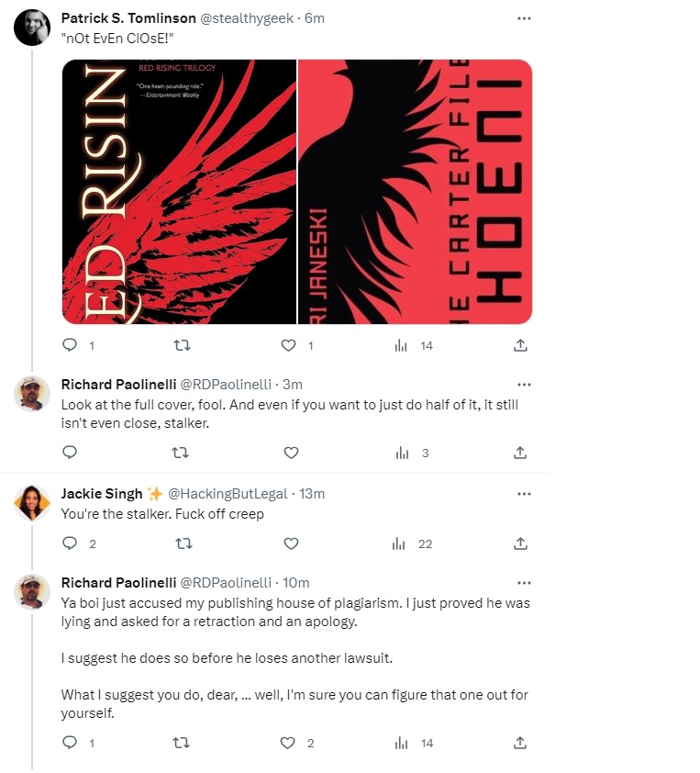Reply to Richard's "Look at the full cover" tweet
Viewport: 700px width, 773px height.
[70, 452]
